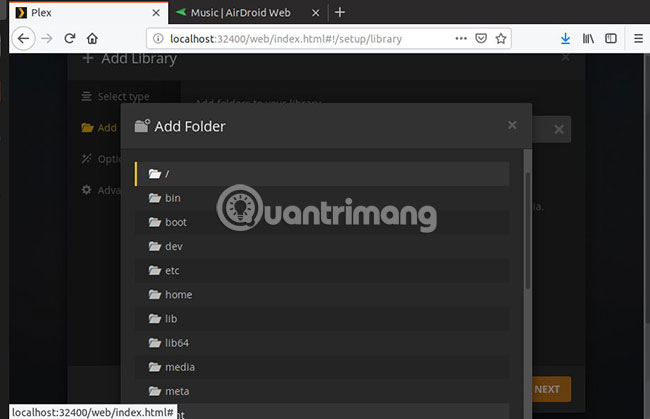Click the home folder icon
The width and height of the screenshot is (650, 419).
pos(155,295)
